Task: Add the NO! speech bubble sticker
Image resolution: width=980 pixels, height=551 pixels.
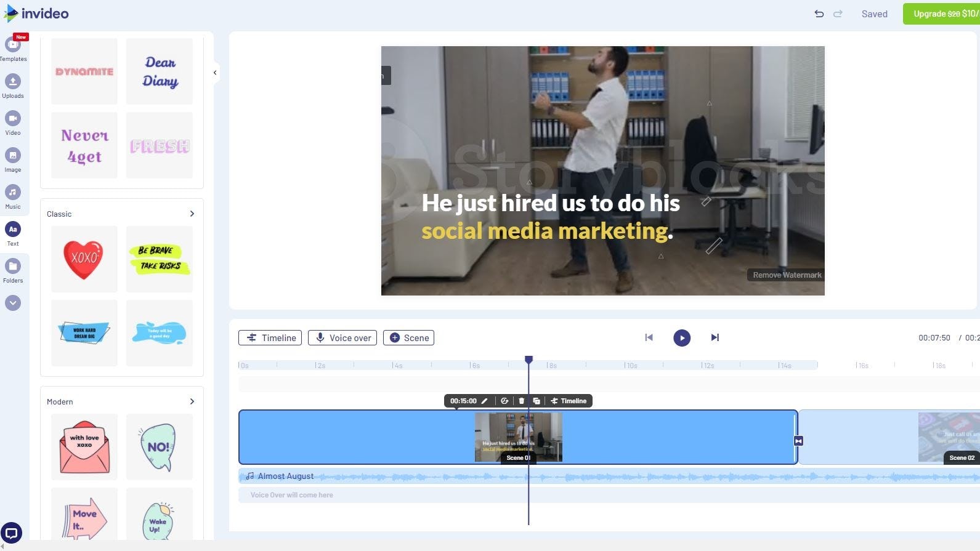Action: pyautogui.click(x=160, y=447)
